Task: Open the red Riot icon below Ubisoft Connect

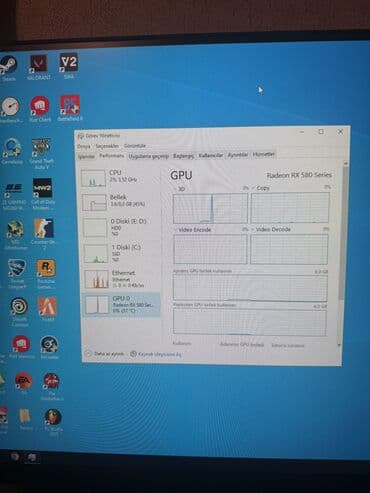Action: click(21, 347)
